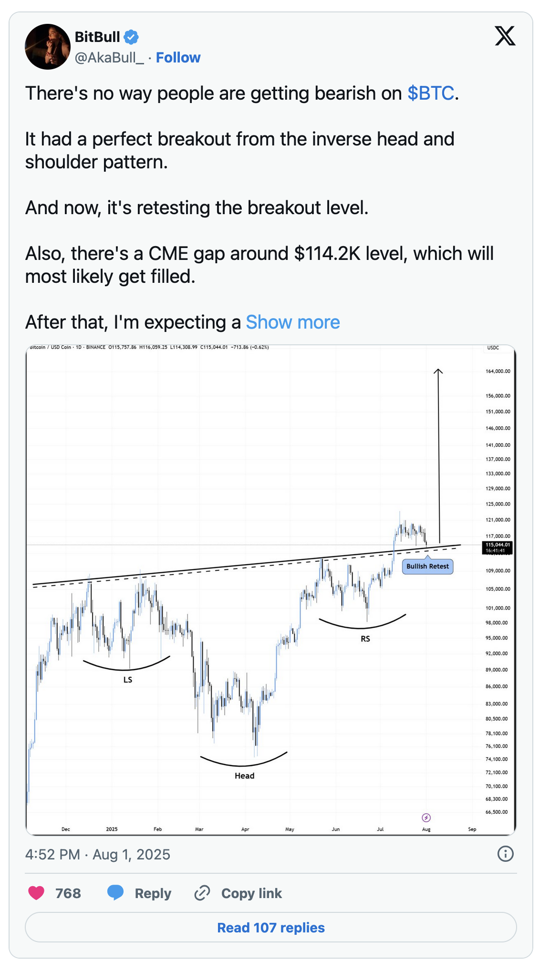Open the 4:52 PM timestamp link

[x=98, y=854]
